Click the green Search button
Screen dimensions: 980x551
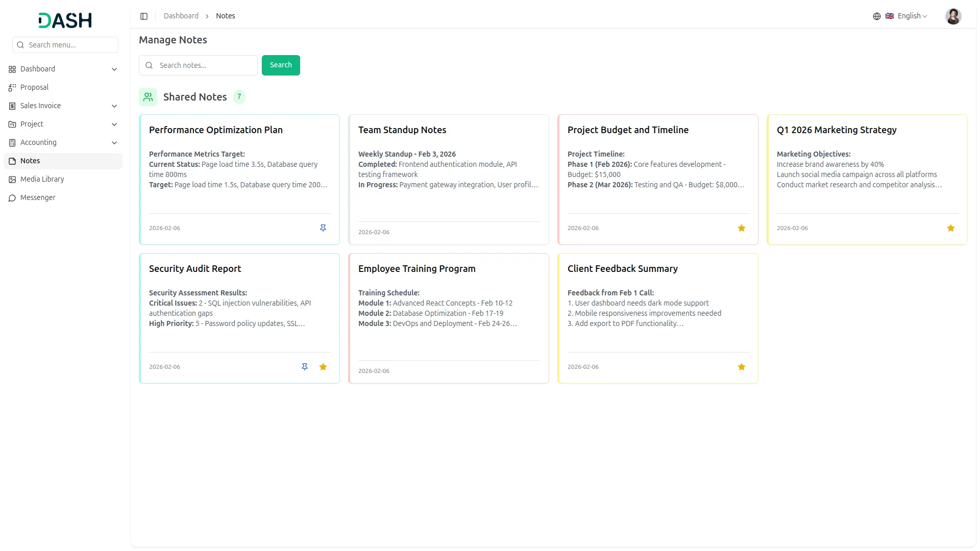281,65
